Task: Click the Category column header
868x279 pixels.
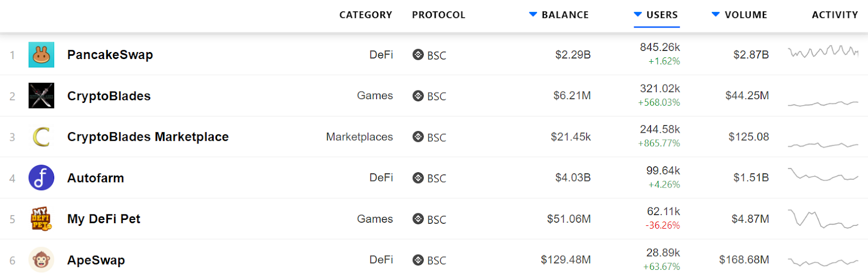Action: click(366, 15)
